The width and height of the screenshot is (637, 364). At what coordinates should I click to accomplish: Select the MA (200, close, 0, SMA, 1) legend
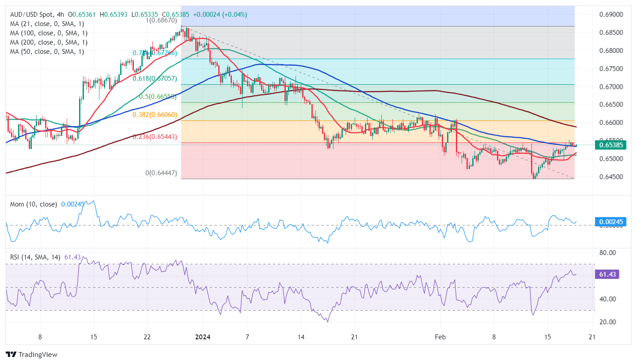pyautogui.click(x=49, y=42)
